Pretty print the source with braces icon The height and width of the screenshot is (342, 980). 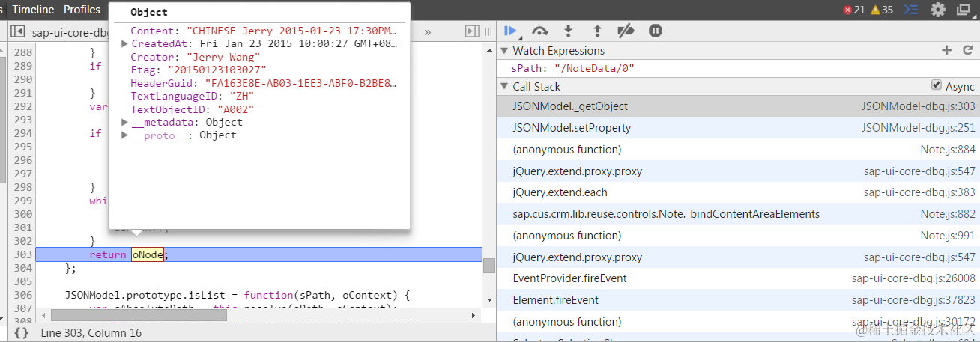[x=21, y=332]
